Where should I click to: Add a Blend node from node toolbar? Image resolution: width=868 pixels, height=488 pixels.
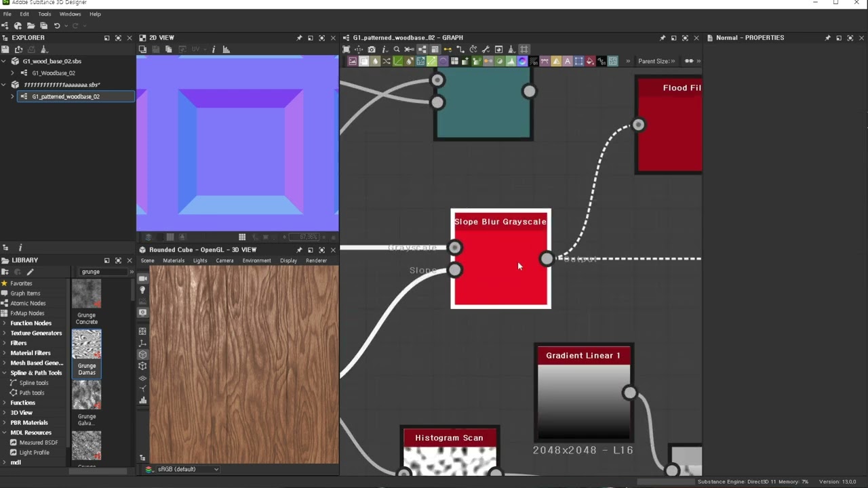tap(364, 61)
